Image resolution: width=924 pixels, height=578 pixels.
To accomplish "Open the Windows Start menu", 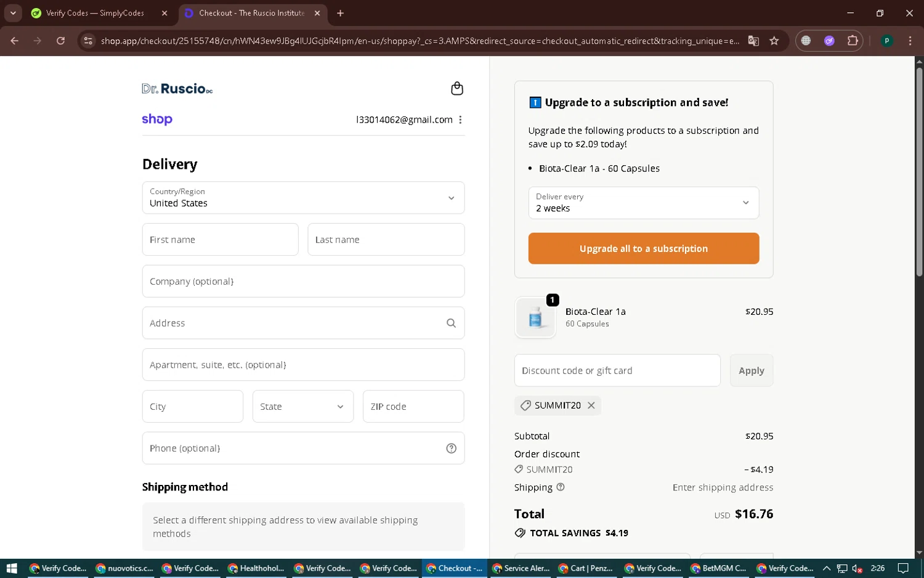I will [12, 568].
